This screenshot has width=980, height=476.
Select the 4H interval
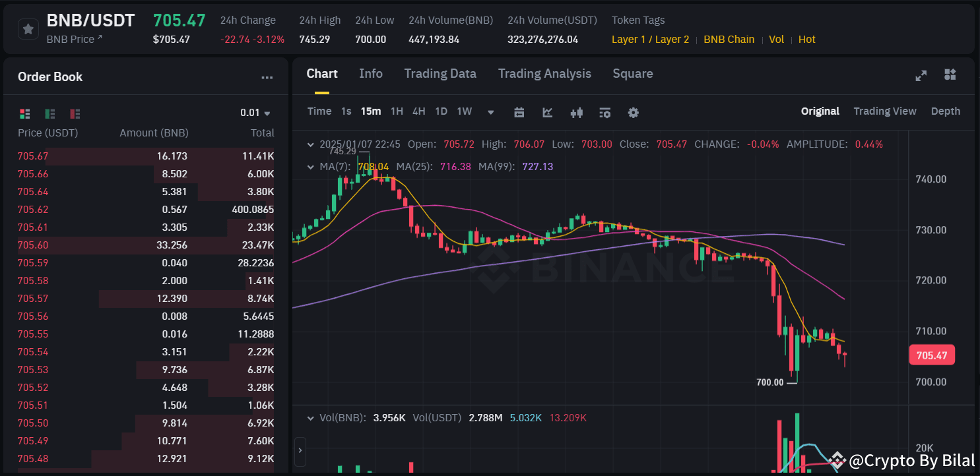(x=419, y=111)
